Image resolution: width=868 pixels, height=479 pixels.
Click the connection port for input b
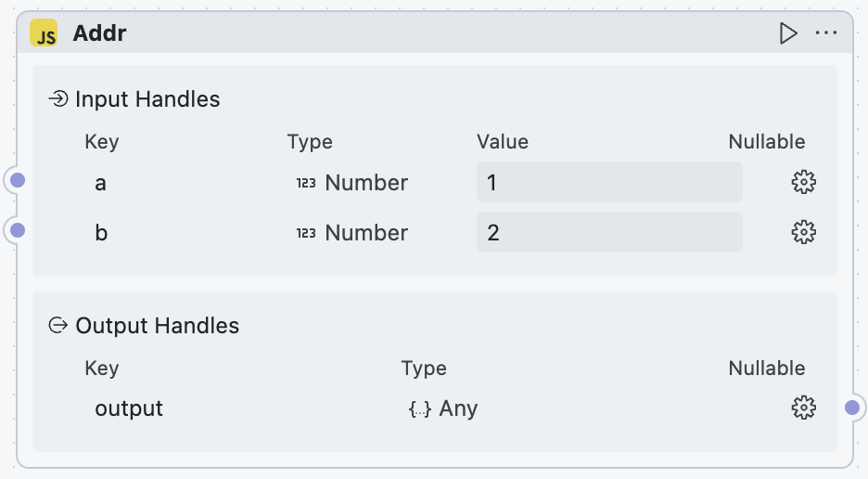18,229
